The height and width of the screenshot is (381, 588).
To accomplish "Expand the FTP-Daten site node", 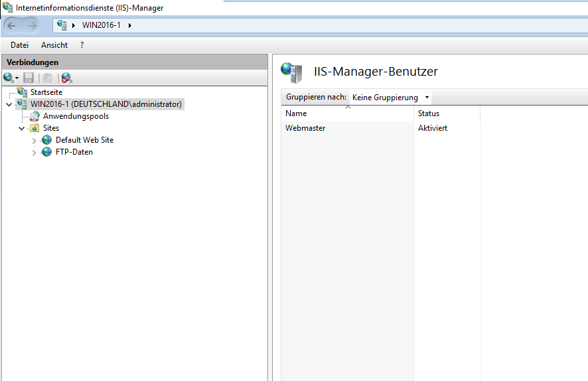I will [34, 152].
